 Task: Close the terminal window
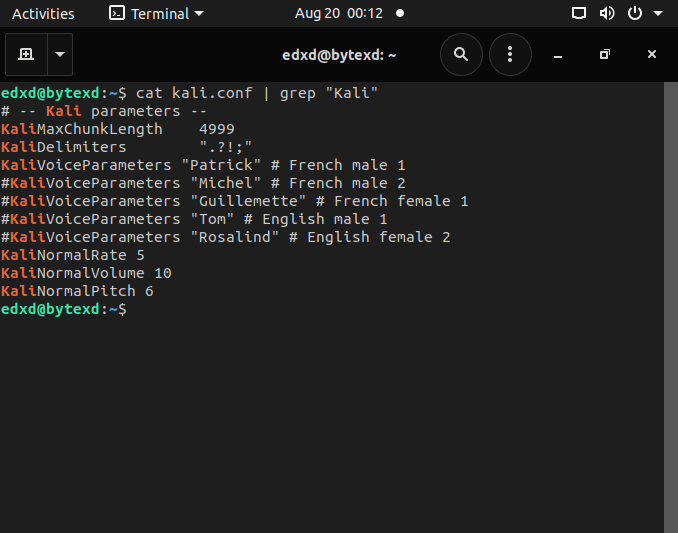tap(652, 54)
